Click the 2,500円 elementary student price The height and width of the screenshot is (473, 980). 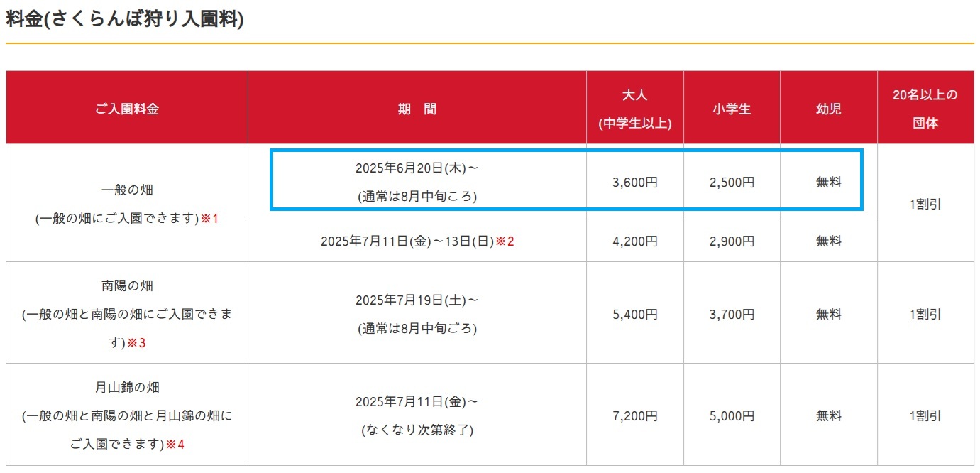click(732, 181)
